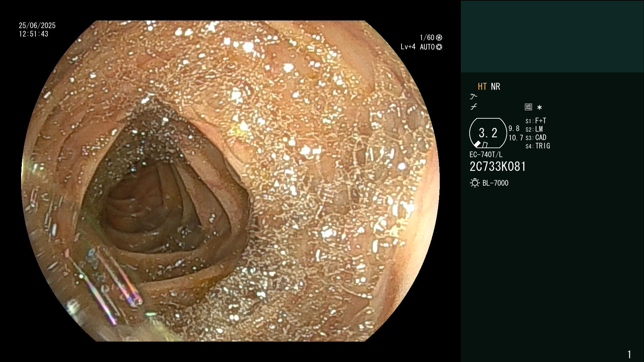This screenshot has width=644, height=362.
Task: Click the date 25/06/2025
Action: click(x=37, y=25)
